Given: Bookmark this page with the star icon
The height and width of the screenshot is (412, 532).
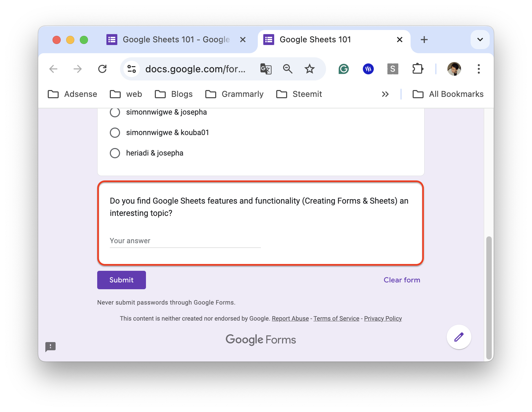Looking at the screenshot, I should [310, 69].
